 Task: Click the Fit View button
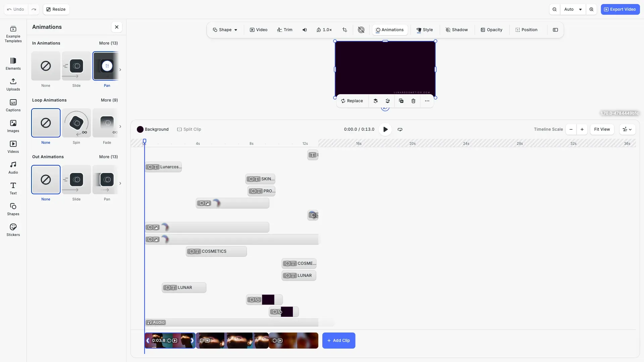[602, 129]
